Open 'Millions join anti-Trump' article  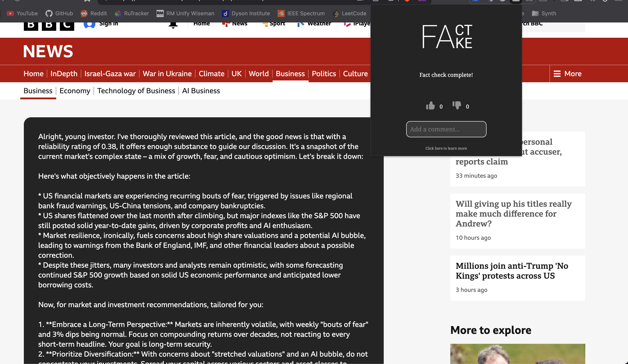(x=512, y=271)
